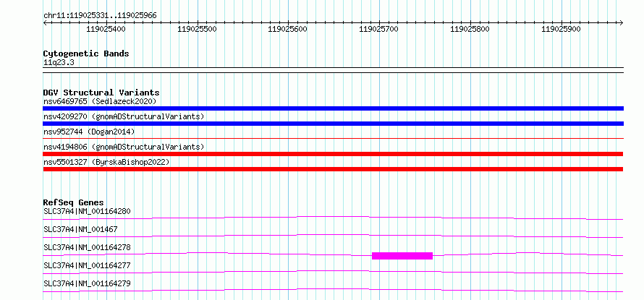The width and height of the screenshot is (644, 300).
Task: Click the magenta exon block of NM_001164278
Action: [402, 256]
